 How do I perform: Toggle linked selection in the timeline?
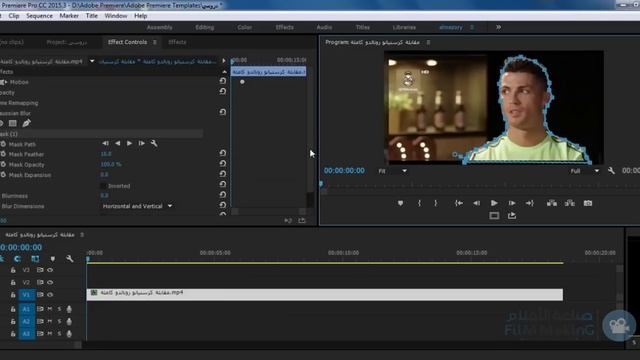click(35, 259)
